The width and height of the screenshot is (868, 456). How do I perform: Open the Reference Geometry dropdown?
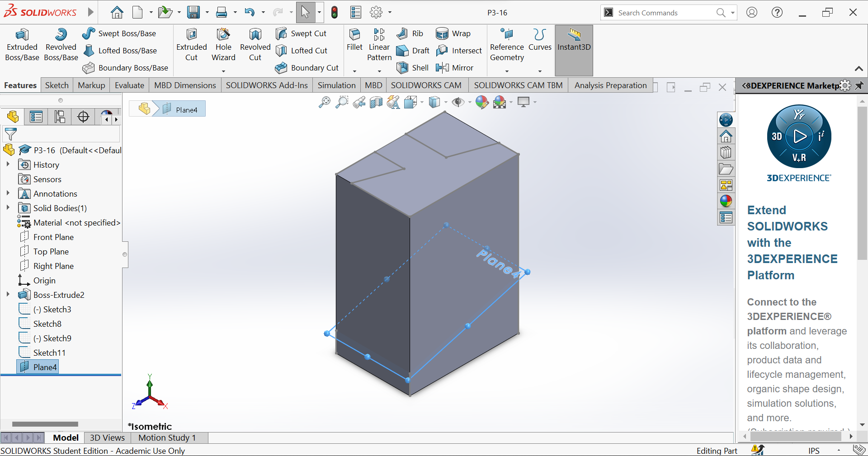click(506, 70)
